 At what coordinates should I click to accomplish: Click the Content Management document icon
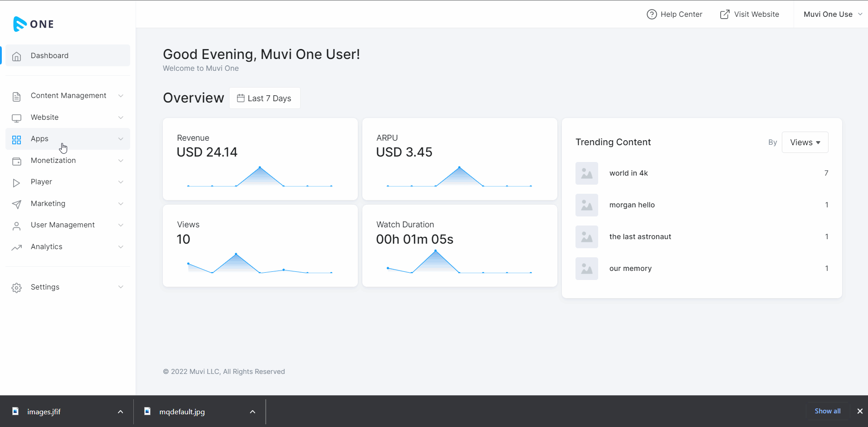[17, 96]
